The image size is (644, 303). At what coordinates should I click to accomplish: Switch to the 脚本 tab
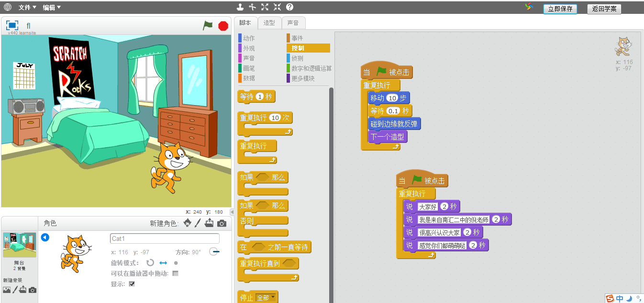point(245,22)
